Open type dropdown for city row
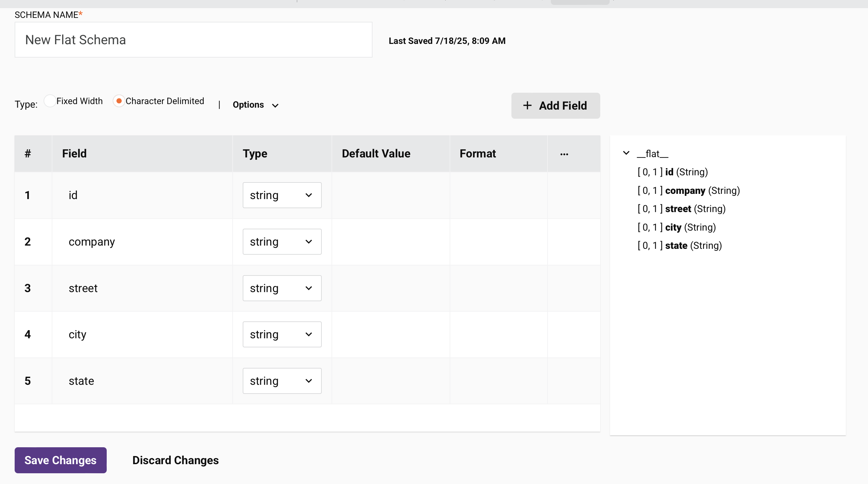 [x=282, y=334]
